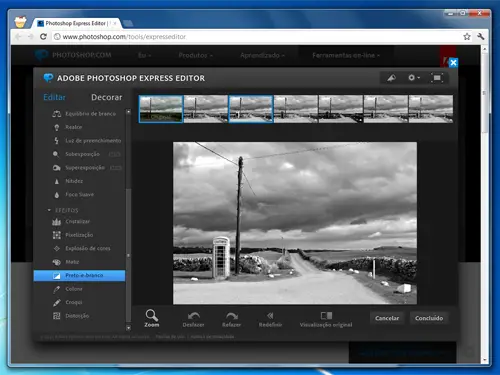The image size is (500, 375).
Task: Switch to the Decorar tab
Action: pyautogui.click(x=107, y=97)
